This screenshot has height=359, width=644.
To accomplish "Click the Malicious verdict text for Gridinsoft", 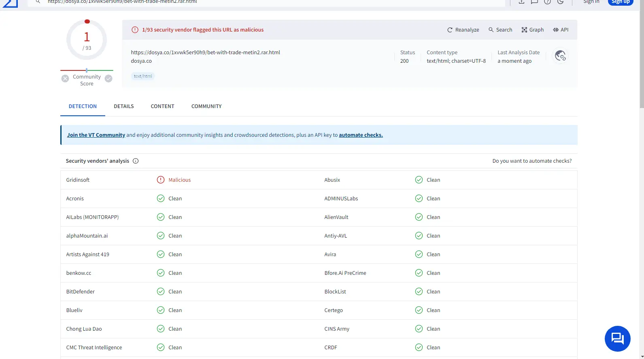I will (x=180, y=180).
